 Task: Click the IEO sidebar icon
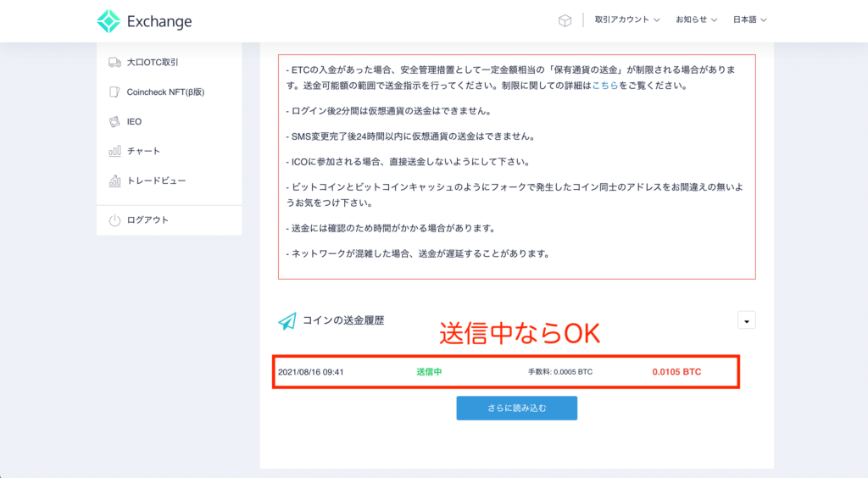pos(114,122)
